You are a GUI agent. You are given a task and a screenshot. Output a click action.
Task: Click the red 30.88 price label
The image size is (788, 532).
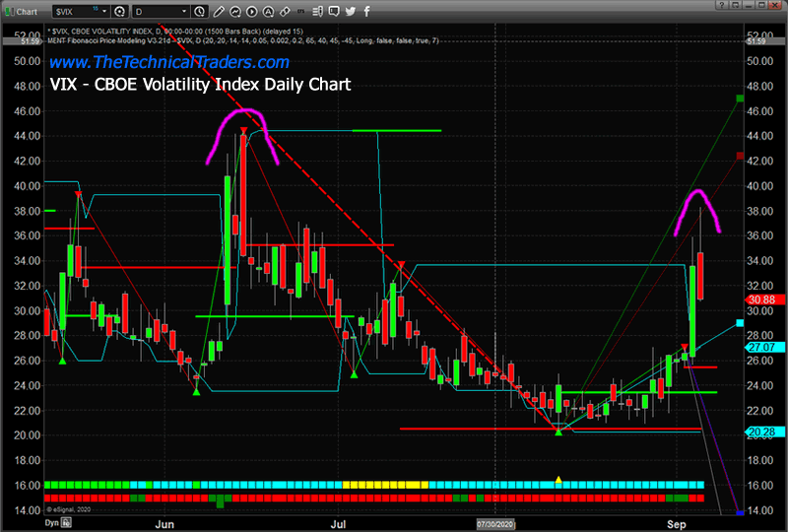click(762, 299)
